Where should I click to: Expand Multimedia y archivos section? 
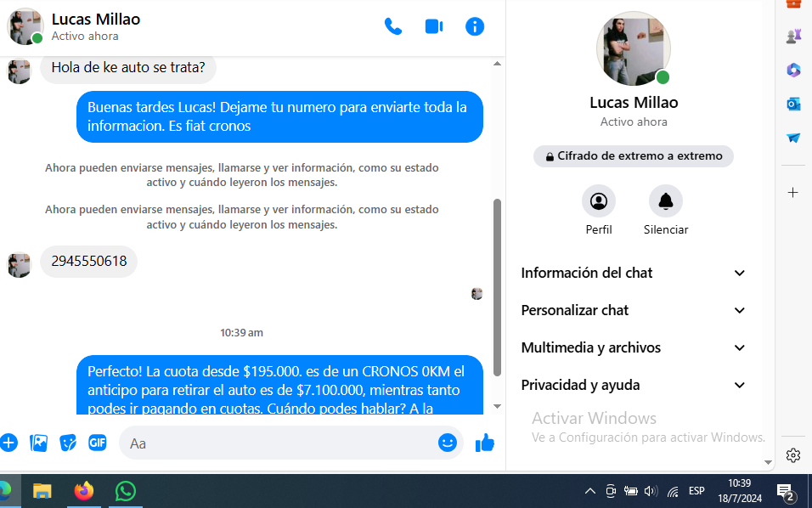pos(633,347)
